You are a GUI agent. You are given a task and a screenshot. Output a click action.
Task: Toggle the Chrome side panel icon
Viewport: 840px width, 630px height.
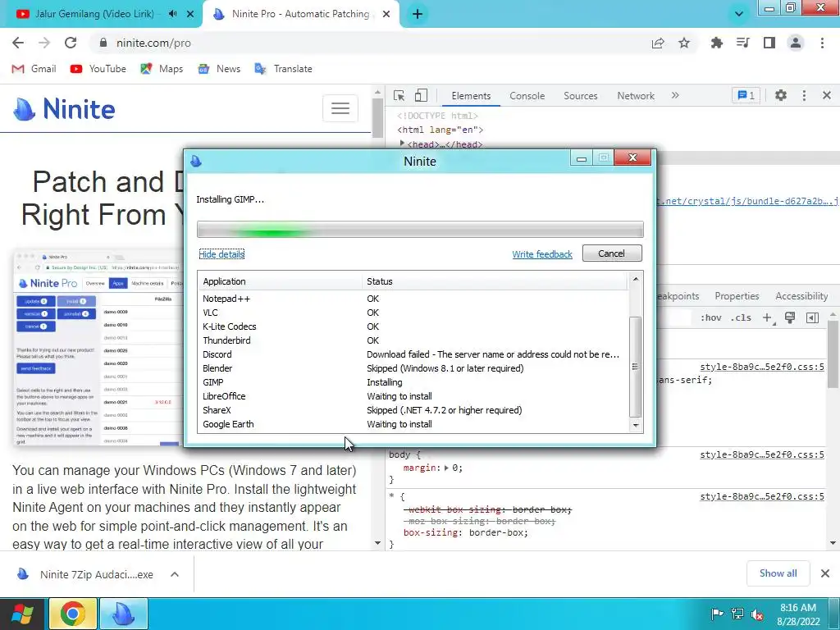coord(769,43)
